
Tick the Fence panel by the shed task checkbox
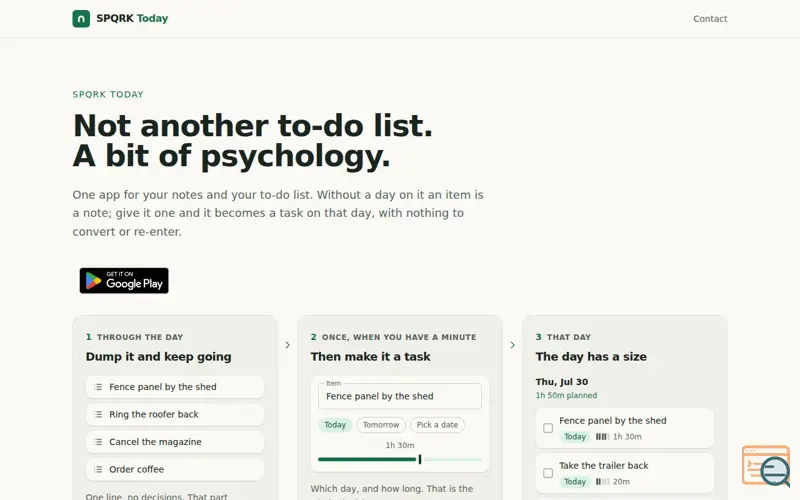click(548, 428)
